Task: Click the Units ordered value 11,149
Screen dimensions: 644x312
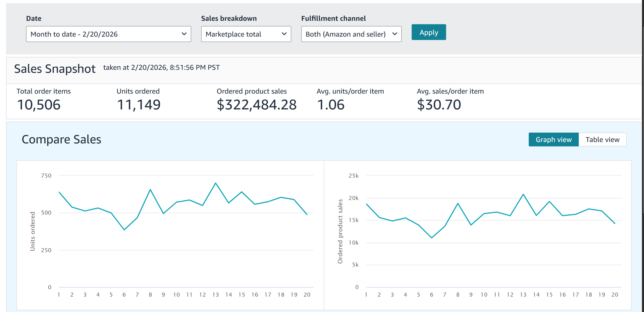Action: (139, 105)
